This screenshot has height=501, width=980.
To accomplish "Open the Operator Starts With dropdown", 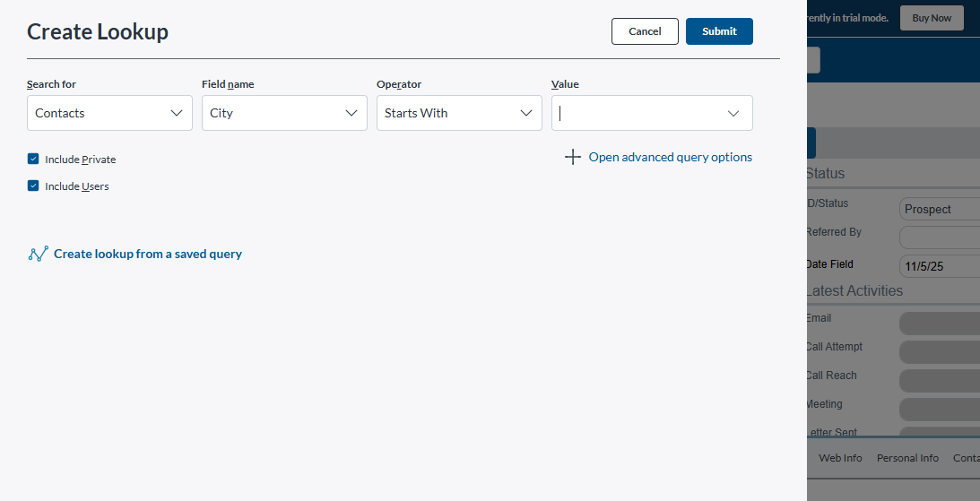I will (x=459, y=113).
